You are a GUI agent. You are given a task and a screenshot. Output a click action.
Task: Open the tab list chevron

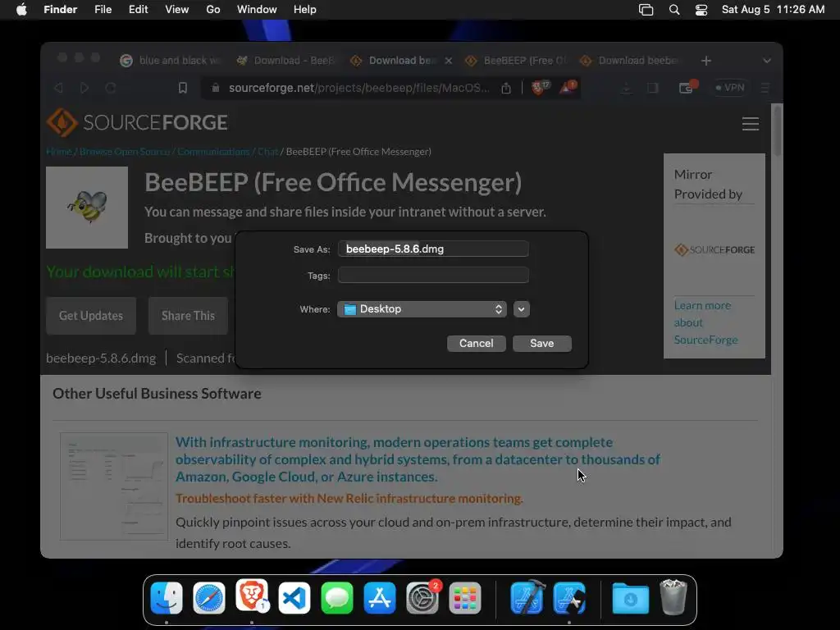pyautogui.click(x=767, y=61)
